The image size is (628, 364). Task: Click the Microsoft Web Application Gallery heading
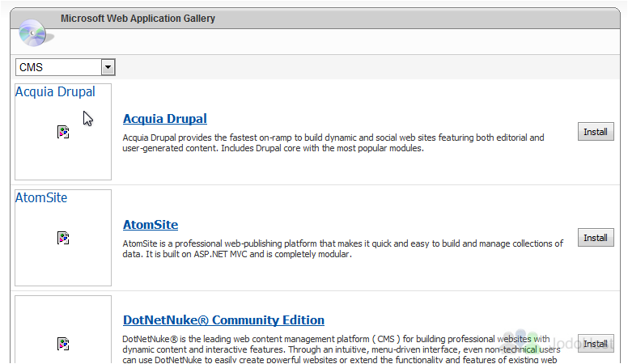138,19
